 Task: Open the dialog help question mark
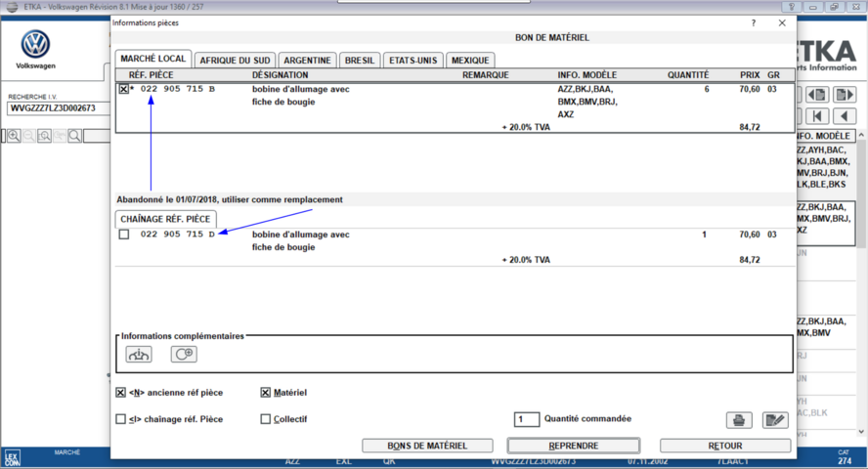tap(754, 22)
